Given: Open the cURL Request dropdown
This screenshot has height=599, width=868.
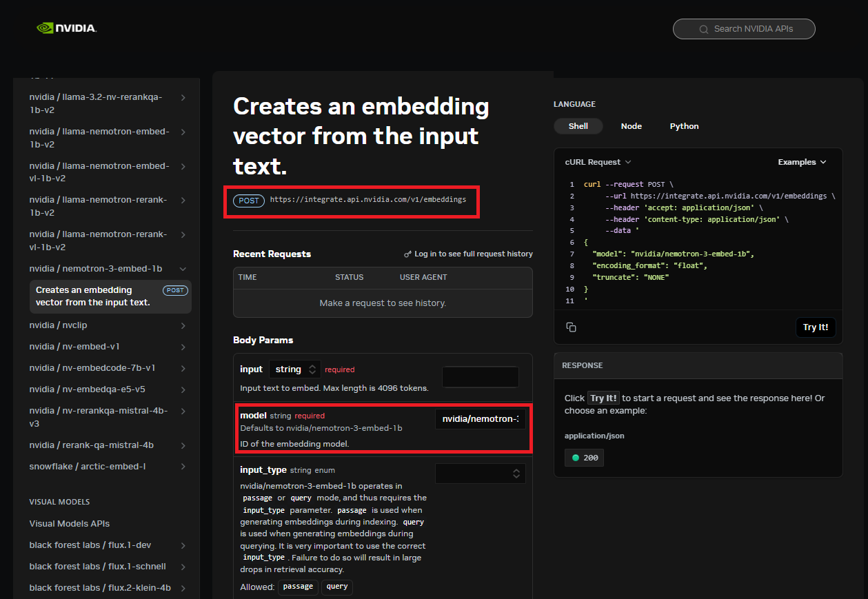Looking at the screenshot, I should pos(598,162).
